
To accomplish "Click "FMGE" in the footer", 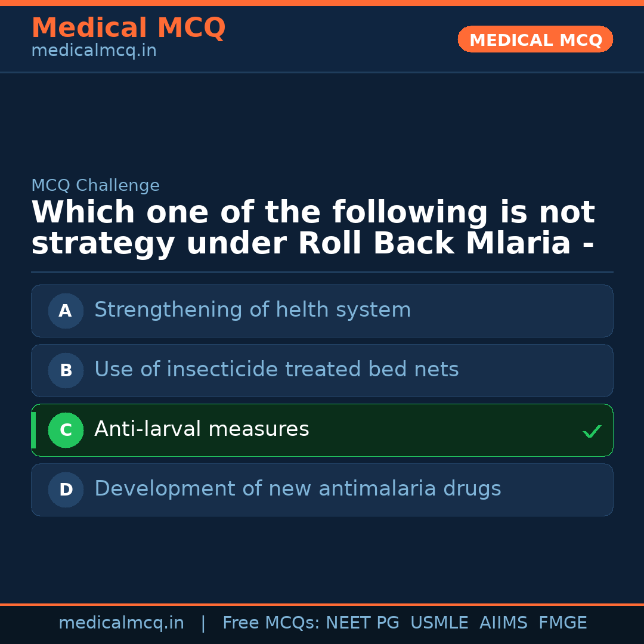I will tap(562, 623).
